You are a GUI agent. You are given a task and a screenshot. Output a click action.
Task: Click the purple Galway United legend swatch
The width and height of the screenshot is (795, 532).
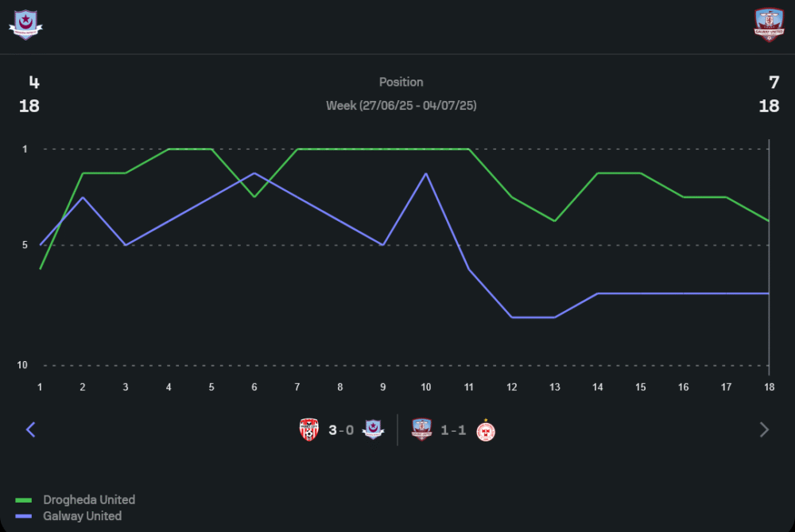coord(24,516)
